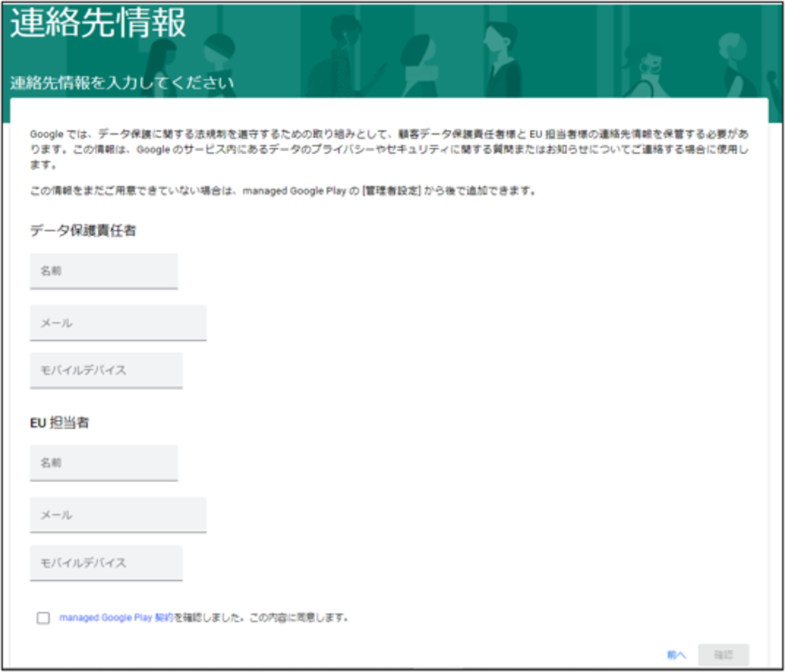Screen dimensions: 785x672
Task: Click the データ保護責任者 名前 input field
Action: (x=103, y=270)
